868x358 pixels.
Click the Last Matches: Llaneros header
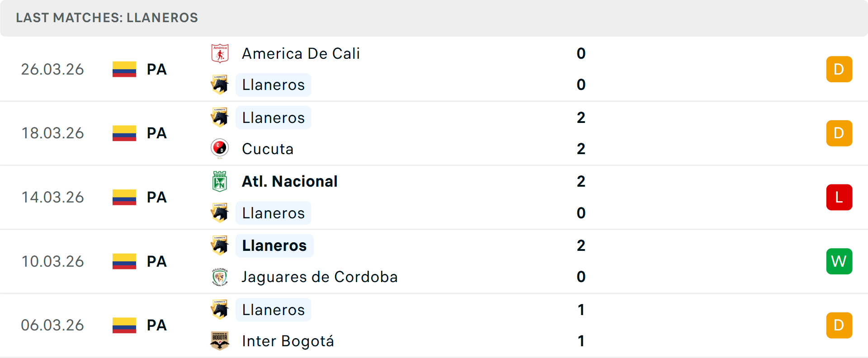pyautogui.click(x=107, y=18)
